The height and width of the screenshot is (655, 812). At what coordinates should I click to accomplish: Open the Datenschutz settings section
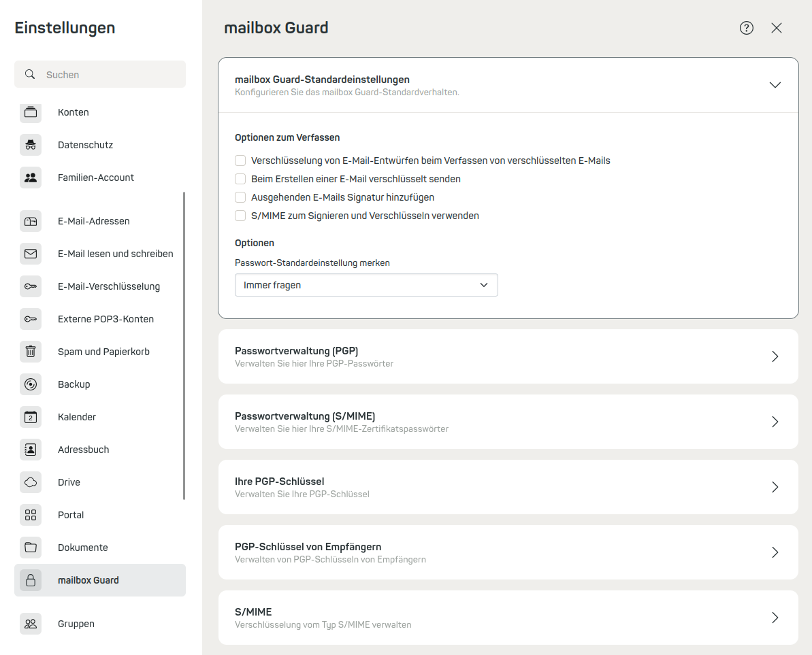click(x=100, y=145)
